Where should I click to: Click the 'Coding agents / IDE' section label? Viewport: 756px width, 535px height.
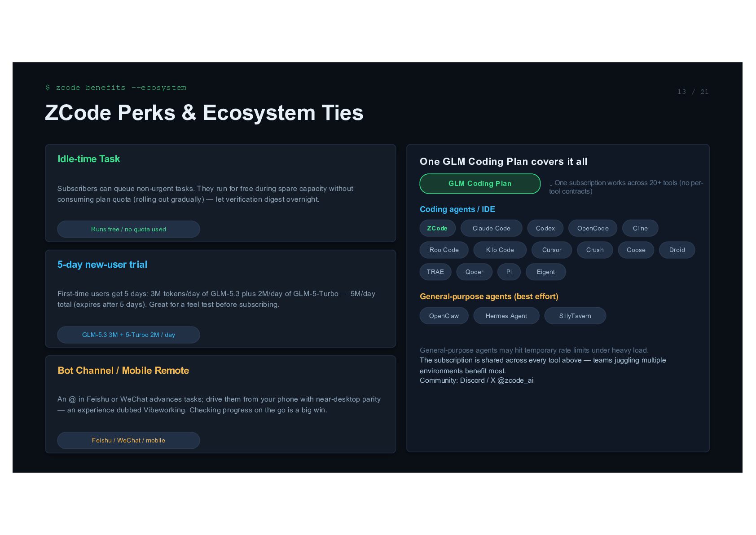[457, 209]
